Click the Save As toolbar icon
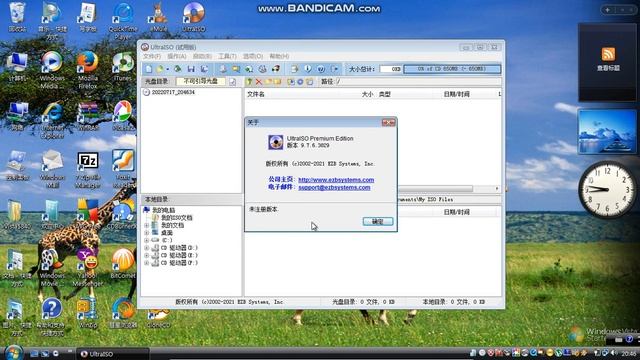 click(204, 69)
